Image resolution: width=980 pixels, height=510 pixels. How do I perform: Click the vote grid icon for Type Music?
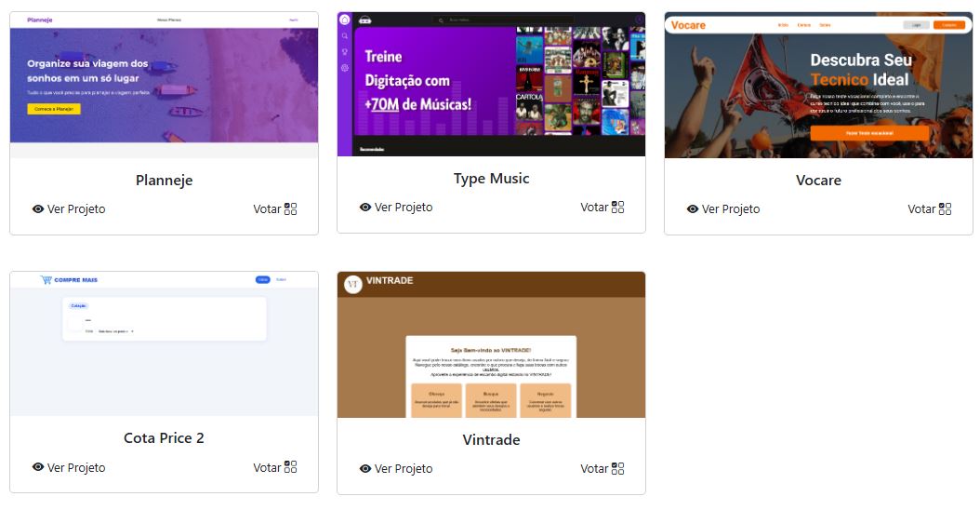click(618, 208)
